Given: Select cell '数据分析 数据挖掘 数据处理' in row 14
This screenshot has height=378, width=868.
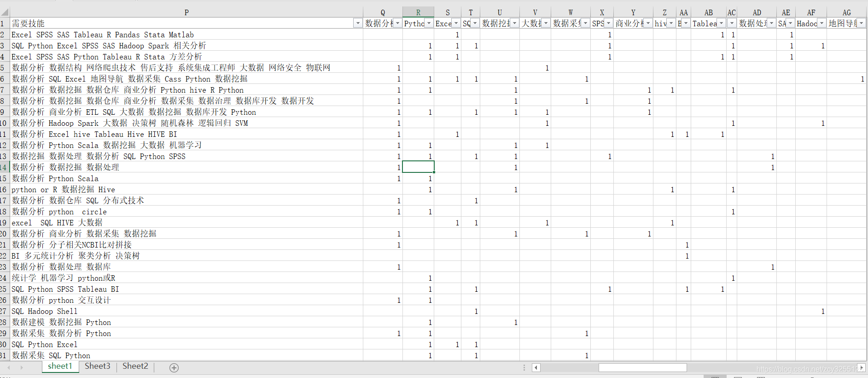Looking at the screenshot, I should click(186, 167).
